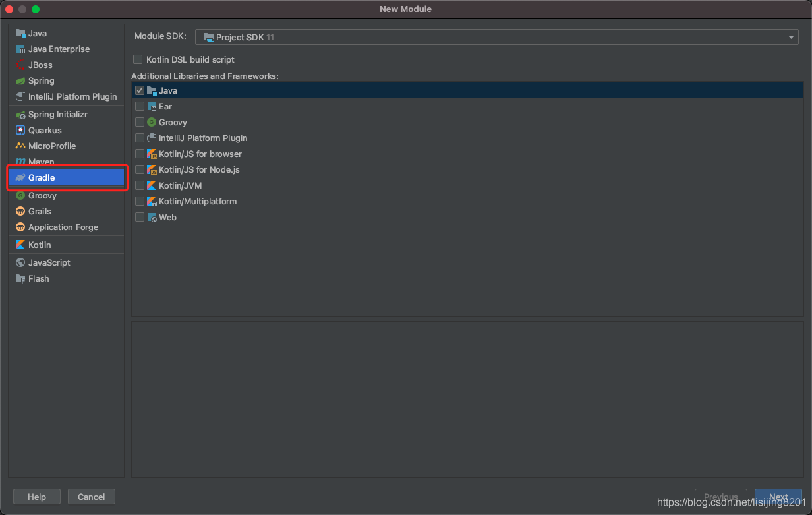This screenshot has height=515, width=812.
Task: Click the Kotlin icon in sidebar
Action: point(20,245)
